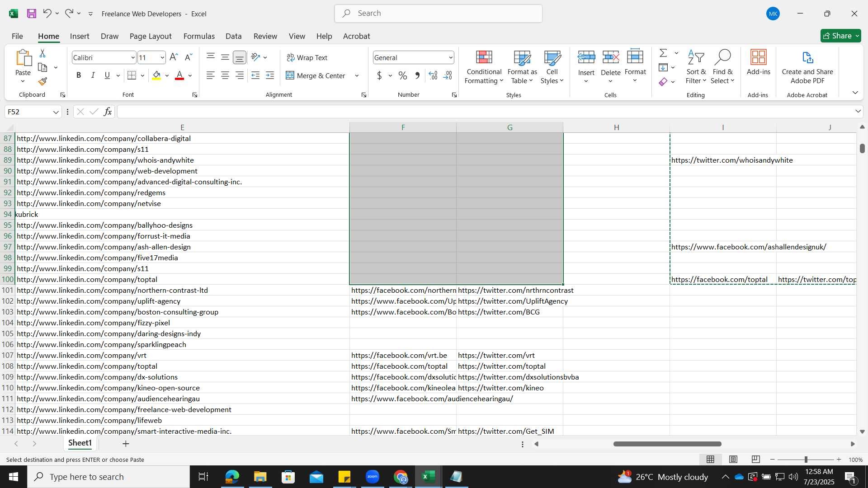Decrease font size with smaller A icon
The width and height of the screenshot is (868, 488).
click(x=189, y=57)
